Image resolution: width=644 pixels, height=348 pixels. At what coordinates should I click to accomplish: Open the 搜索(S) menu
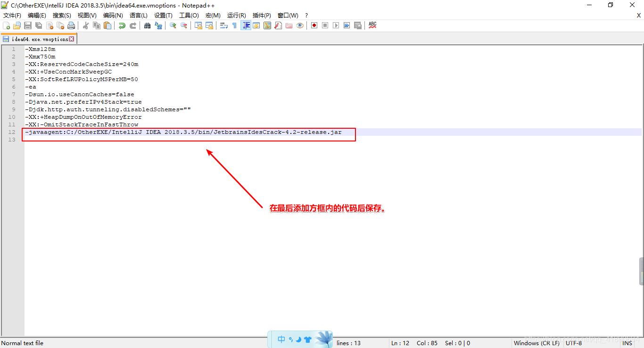click(x=62, y=16)
